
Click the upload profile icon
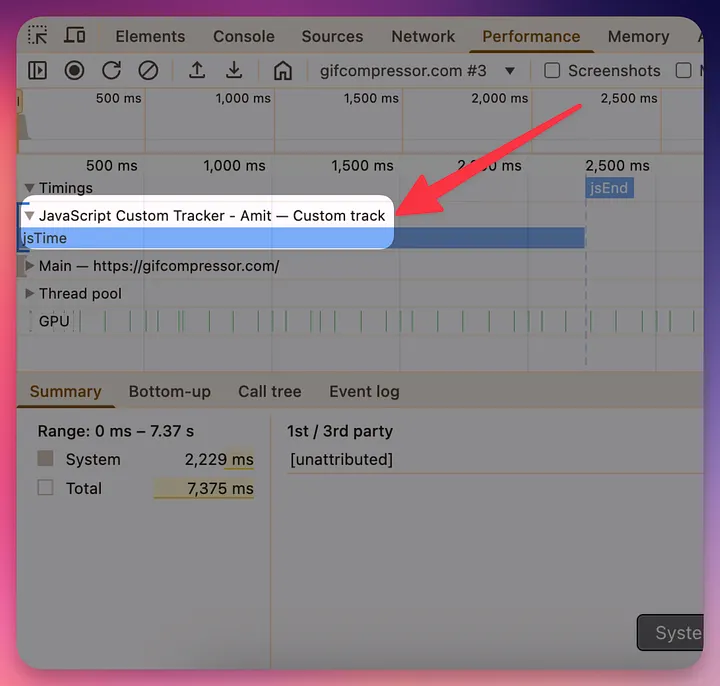coord(197,71)
